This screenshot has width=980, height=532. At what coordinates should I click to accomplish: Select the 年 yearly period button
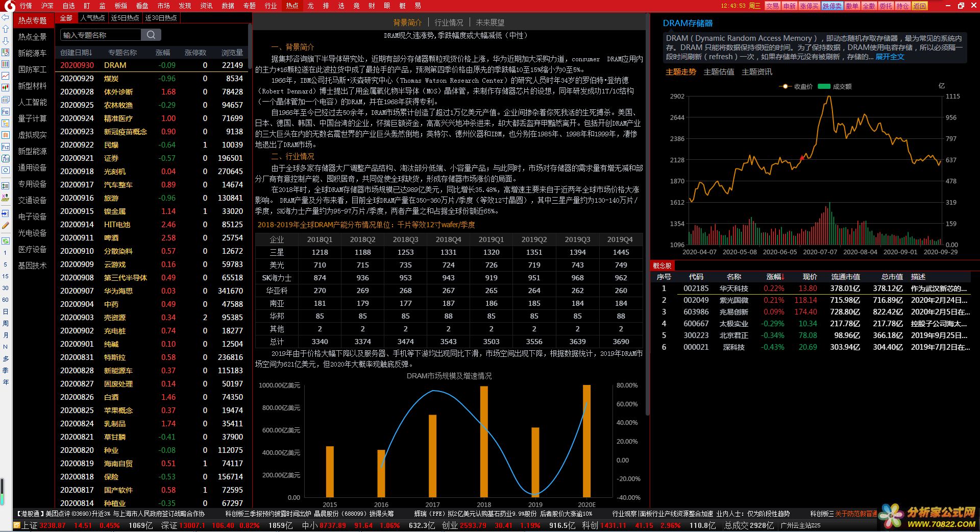click(x=6, y=382)
